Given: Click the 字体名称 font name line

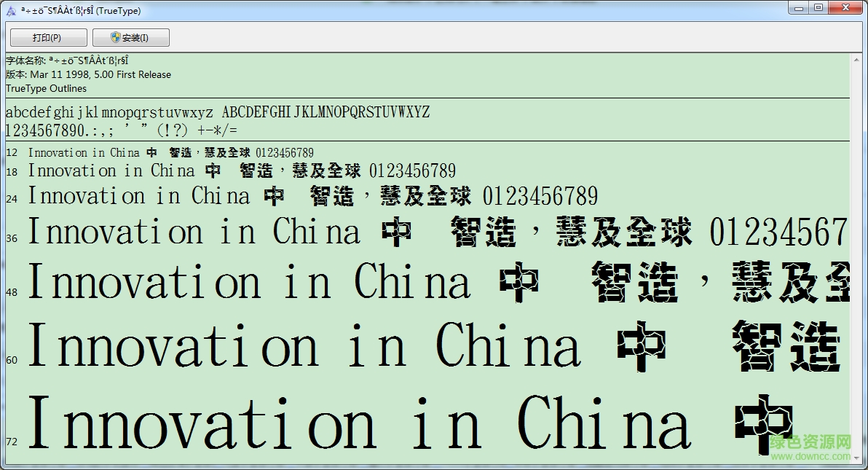Looking at the screenshot, I should pyautogui.click(x=66, y=60).
